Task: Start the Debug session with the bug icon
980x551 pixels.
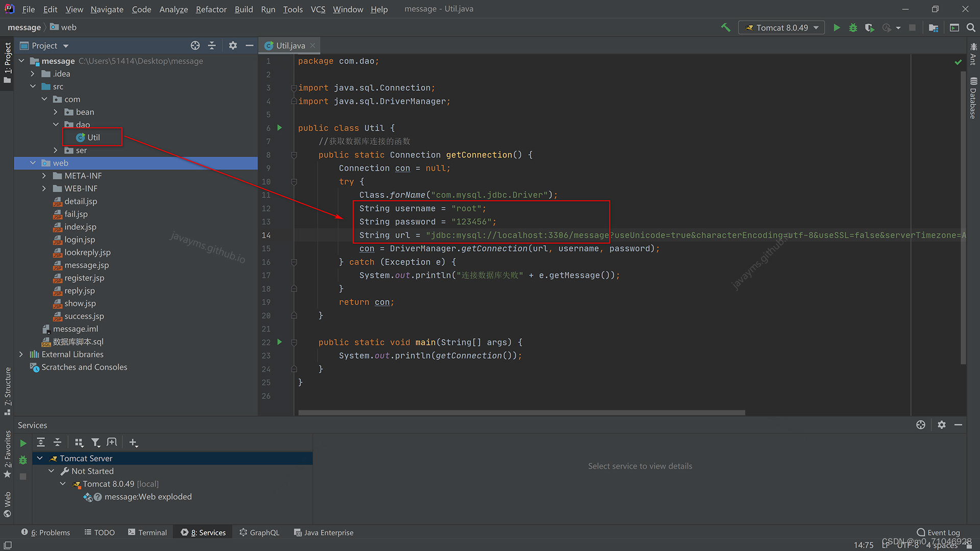Action: (853, 28)
